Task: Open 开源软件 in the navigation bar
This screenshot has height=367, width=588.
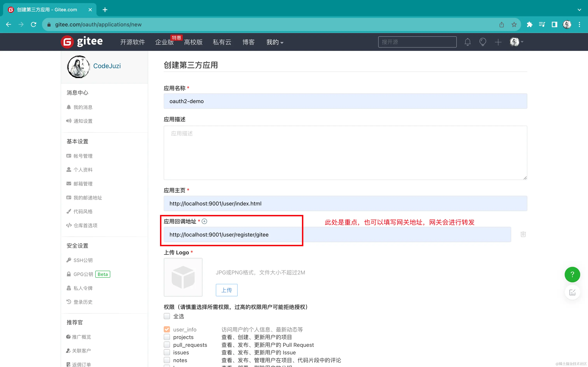Action: coord(132,42)
